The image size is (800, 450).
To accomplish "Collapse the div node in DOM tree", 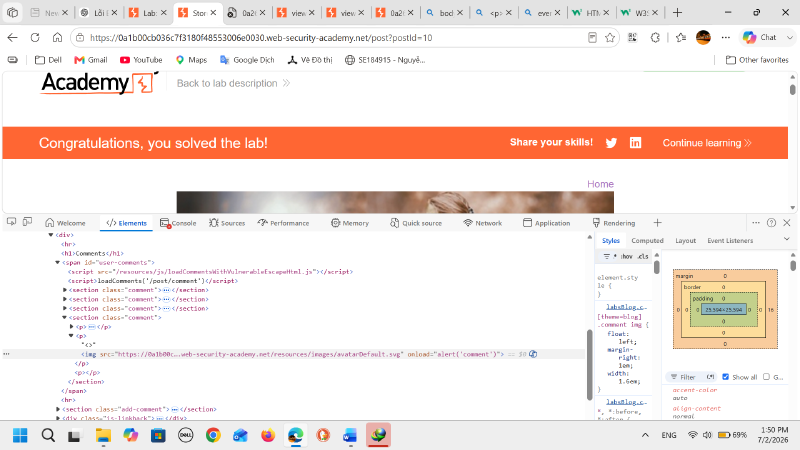I will pyautogui.click(x=51, y=235).
